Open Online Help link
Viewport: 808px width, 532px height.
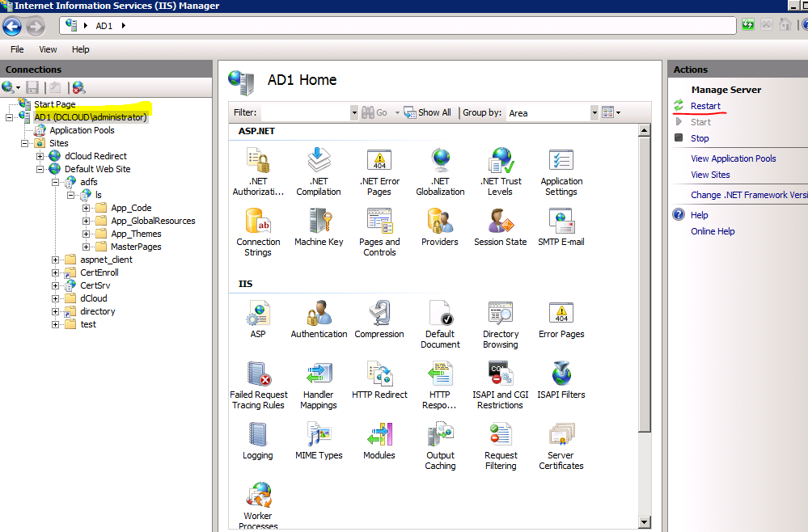click(713, 231)
